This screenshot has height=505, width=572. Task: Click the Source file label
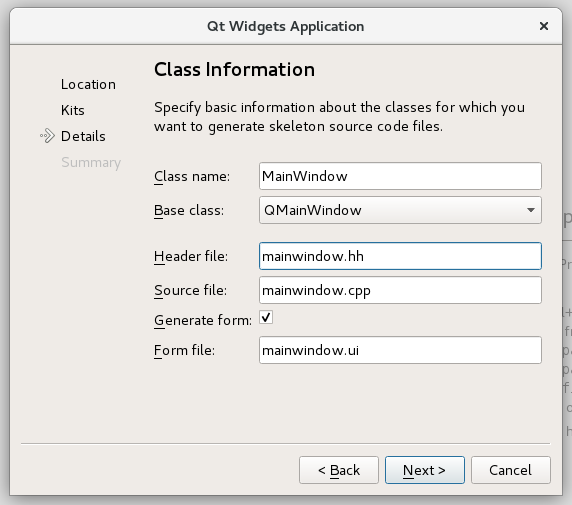pyautogui.click(x=190, y=290)
